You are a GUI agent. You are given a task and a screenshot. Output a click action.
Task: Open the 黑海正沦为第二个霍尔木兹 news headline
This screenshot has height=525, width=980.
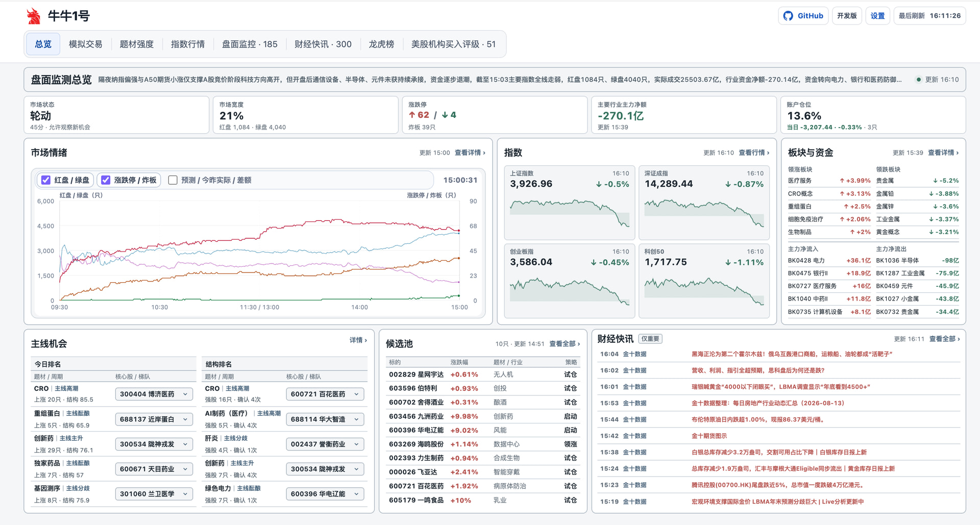click(x=792, y=354)
